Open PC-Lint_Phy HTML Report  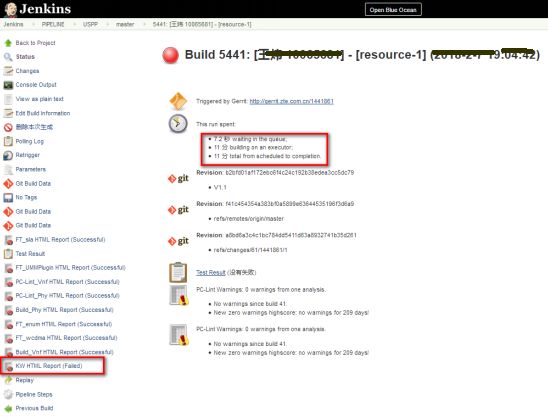point(67,296)
